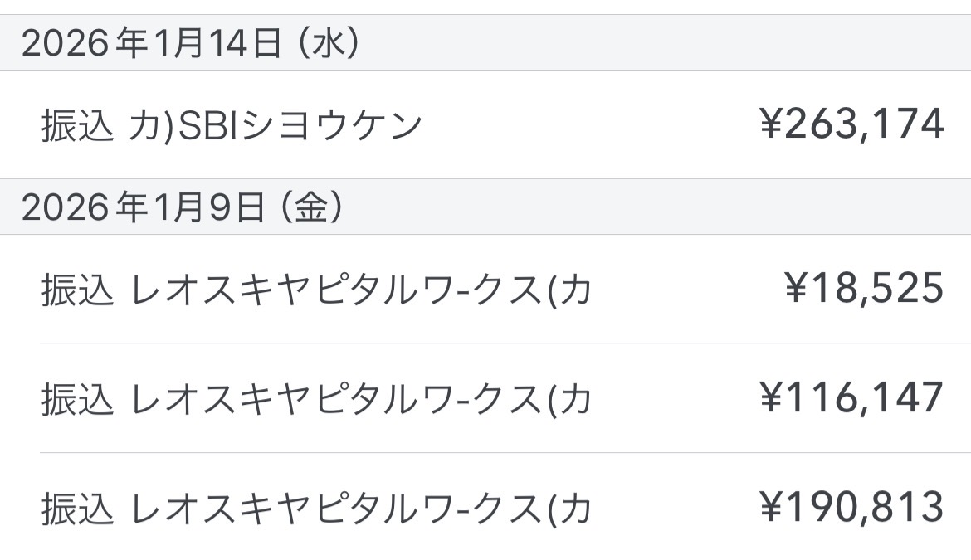Tap the ¥190,813 transfer amount
Viewport: 971px width, 560px height.
pyautogui.click(x=852, y=507)
